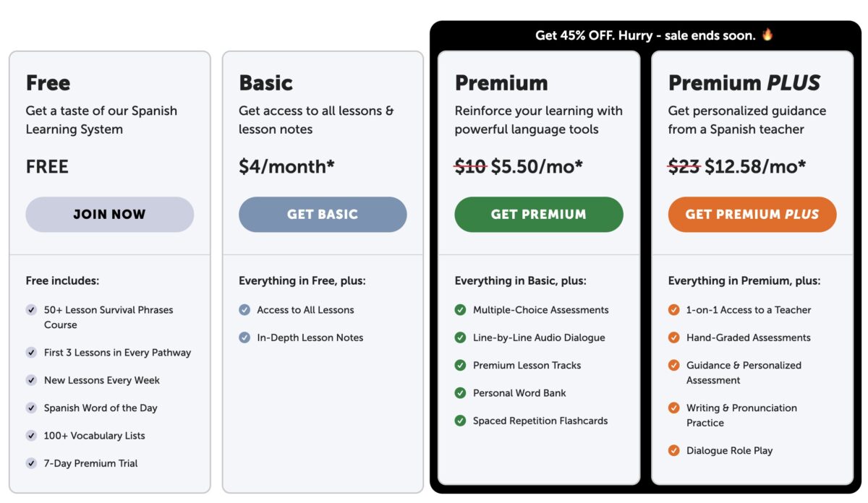Choose the GET PREMIUM green button

[x=539, y=215]
